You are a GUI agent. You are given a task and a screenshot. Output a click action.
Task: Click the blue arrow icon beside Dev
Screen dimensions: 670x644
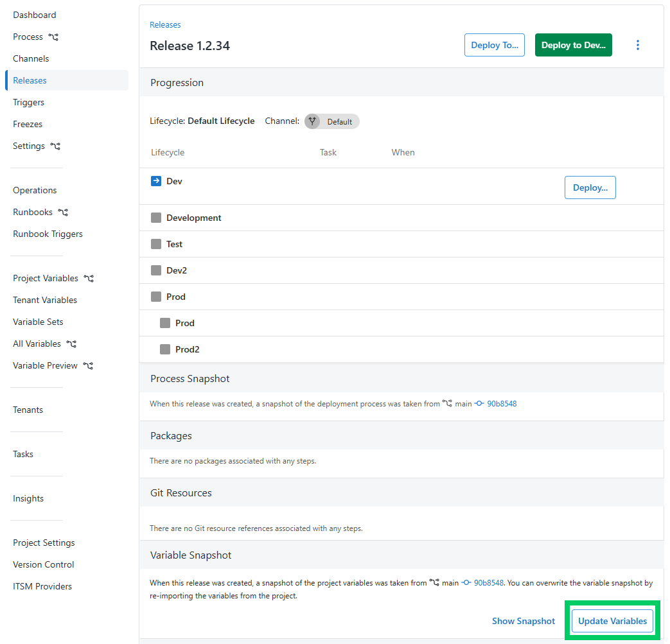pos(155,181)
